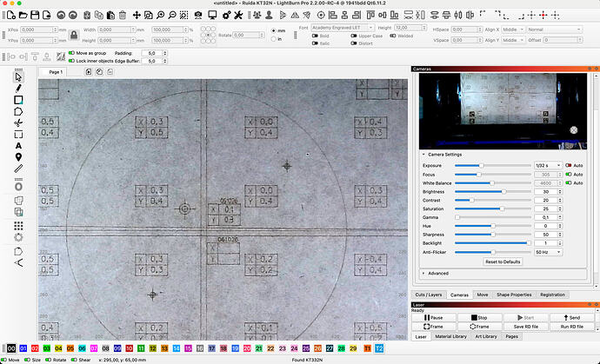
Task: Switch to the Material Library tab
Action: point(450,336)
